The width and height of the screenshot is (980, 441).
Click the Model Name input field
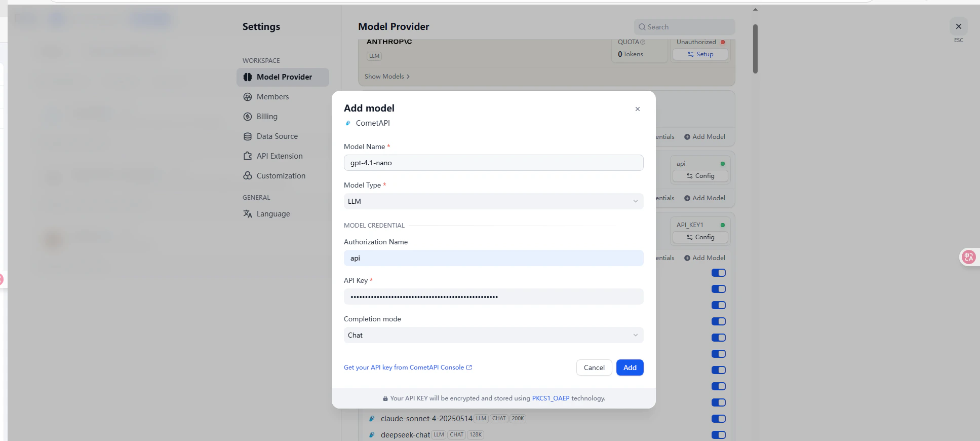[493, 163]
